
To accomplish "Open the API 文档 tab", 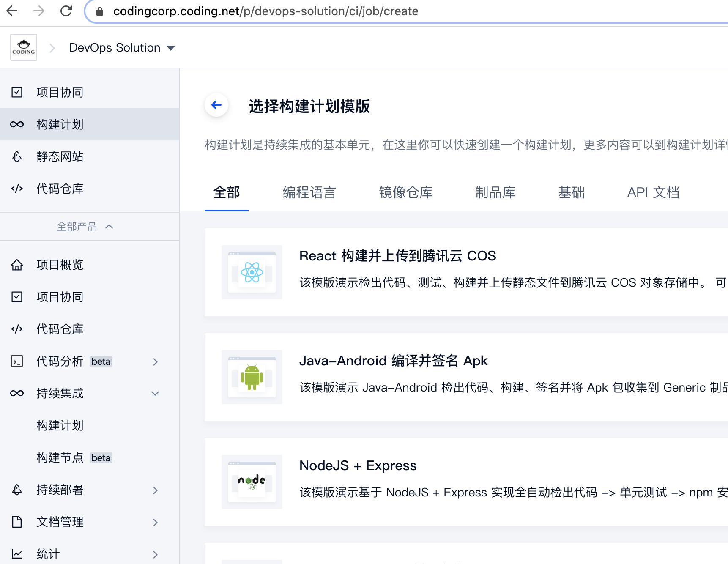I will pos(653,192).
